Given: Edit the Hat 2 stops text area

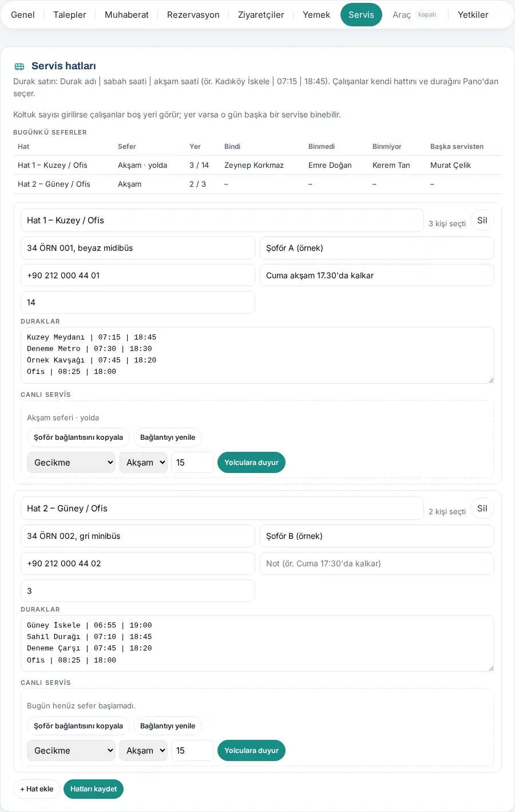Looking at the screenshot, I should [x=257, y=643].
